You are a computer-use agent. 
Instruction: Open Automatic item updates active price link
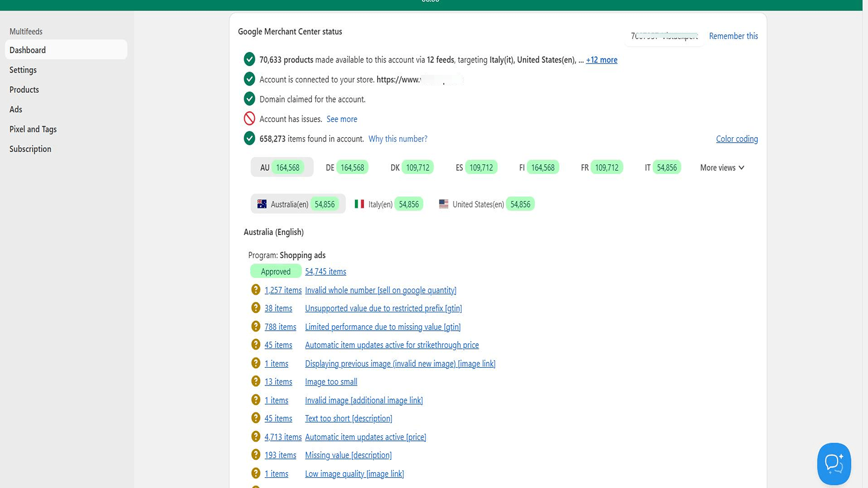(x=365, y=437)
